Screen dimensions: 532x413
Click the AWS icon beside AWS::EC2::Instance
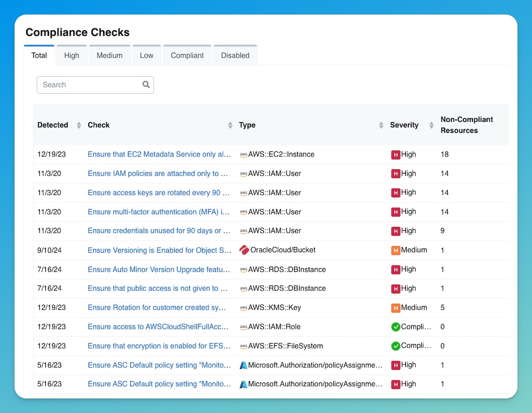point(243,155)
